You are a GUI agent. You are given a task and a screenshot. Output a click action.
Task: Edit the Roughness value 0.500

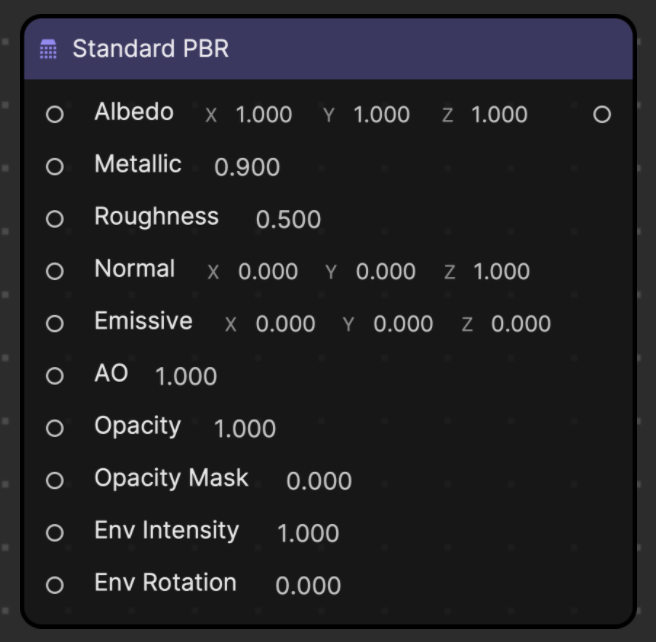pos(288,219)
